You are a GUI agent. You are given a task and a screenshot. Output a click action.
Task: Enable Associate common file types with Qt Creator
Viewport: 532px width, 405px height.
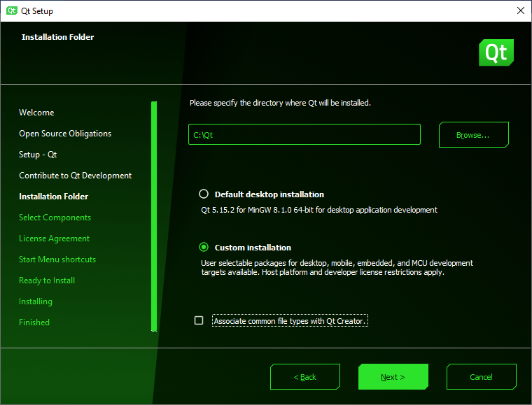[199, 320]
